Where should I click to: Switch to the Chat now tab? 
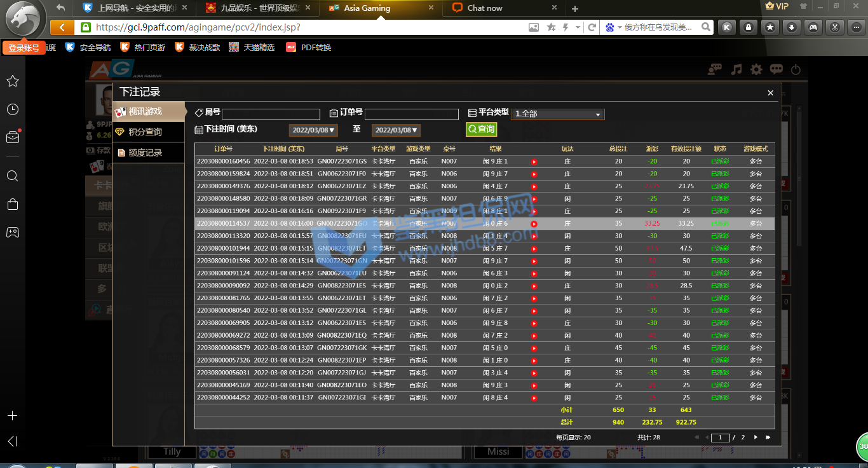coord(485,8)
